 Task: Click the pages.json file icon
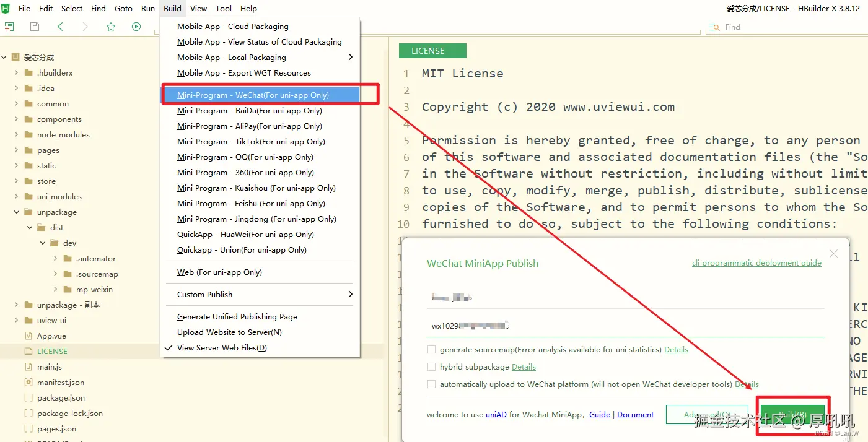coord(28,428)
